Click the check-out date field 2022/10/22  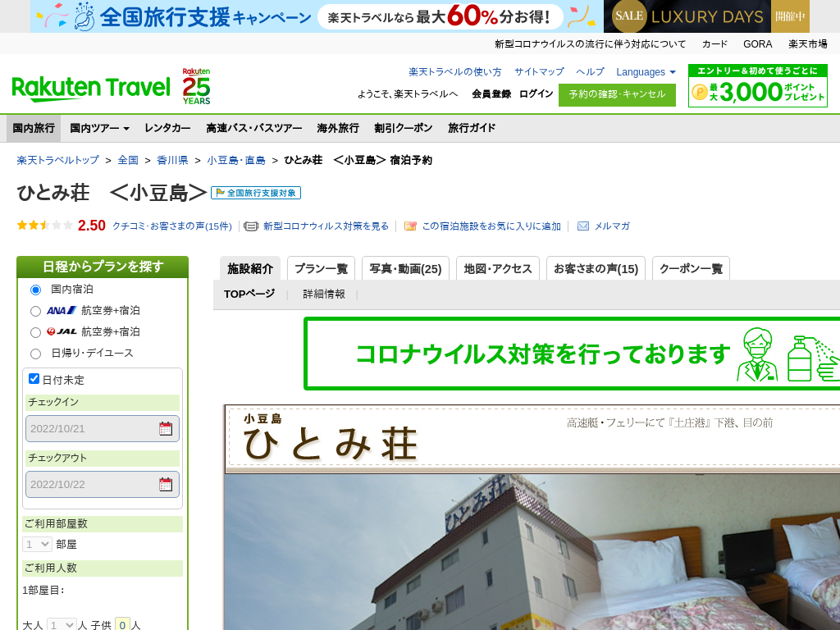point(103,484)
